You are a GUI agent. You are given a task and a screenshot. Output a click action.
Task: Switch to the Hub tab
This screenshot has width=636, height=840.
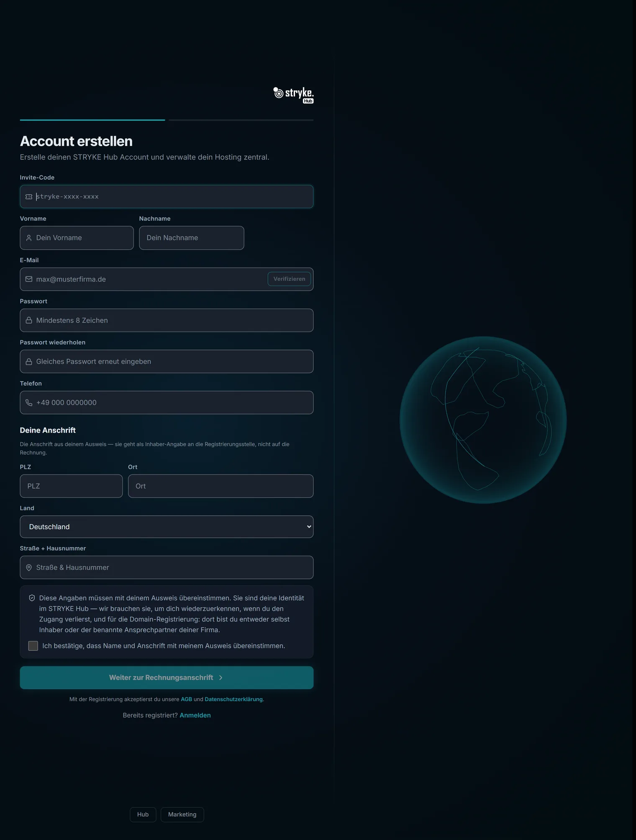(143, 814)
